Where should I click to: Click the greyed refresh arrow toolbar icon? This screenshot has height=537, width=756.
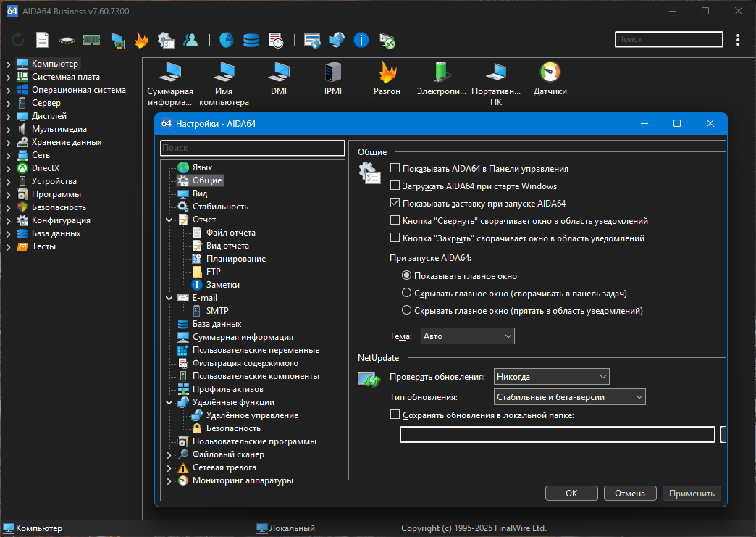[18, 40]
